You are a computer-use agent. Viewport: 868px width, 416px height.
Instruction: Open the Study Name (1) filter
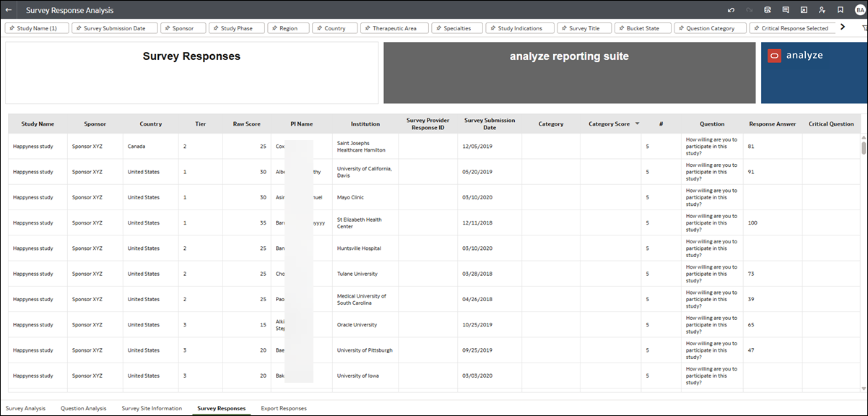point(37,28)
